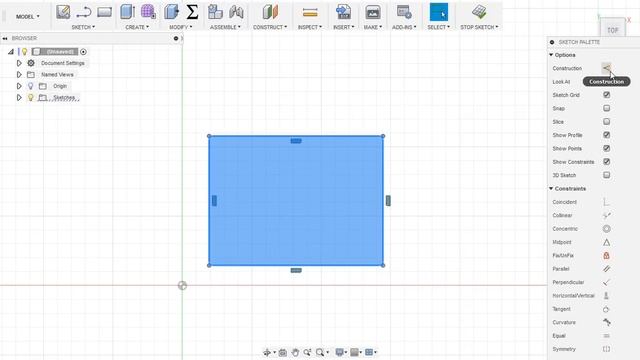Apply the Tangent constraint
The width and height of the screenshot is (640, 360).
pyautogui.click(x=607, y=309)
